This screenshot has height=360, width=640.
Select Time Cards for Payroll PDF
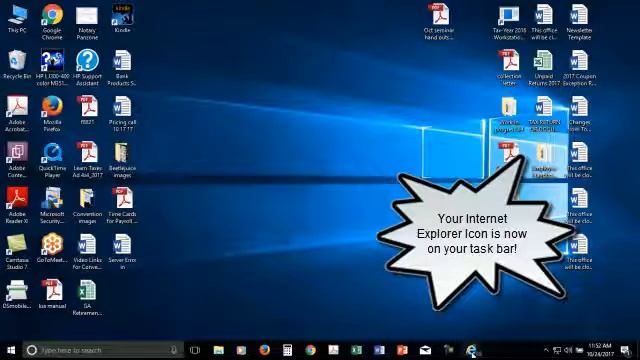[122, 206]
